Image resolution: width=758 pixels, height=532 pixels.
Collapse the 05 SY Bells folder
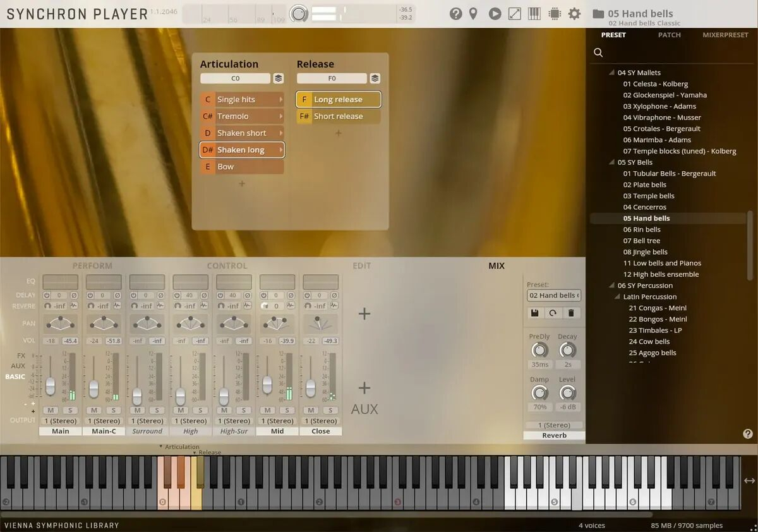coord(611,162)
